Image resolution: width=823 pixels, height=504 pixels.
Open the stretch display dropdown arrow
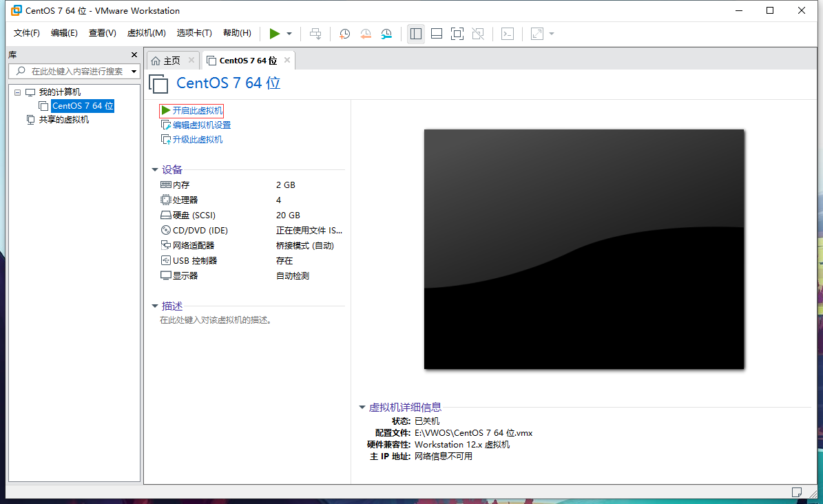pyautogui.click(x=552, y=34)
